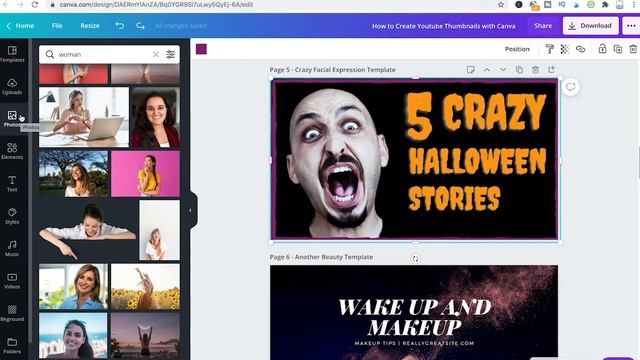Click the link icon in toolbar

point(580,49)
